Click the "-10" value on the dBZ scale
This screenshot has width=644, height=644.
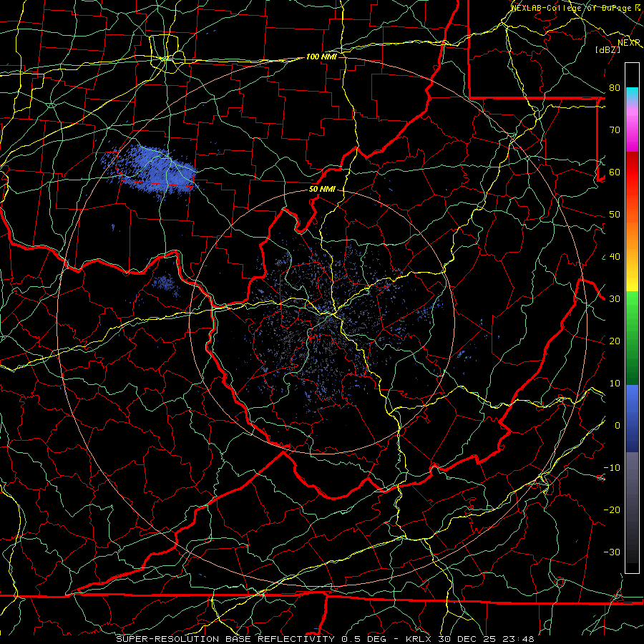[612, 468]
